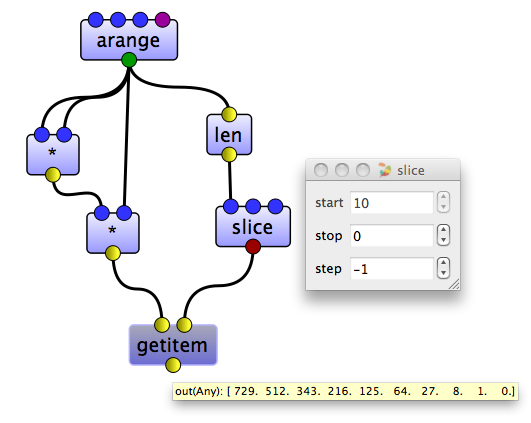This screenshot has height=423, width=531.
Task: Click the stop value field showing 0
Action: [392, 236]
